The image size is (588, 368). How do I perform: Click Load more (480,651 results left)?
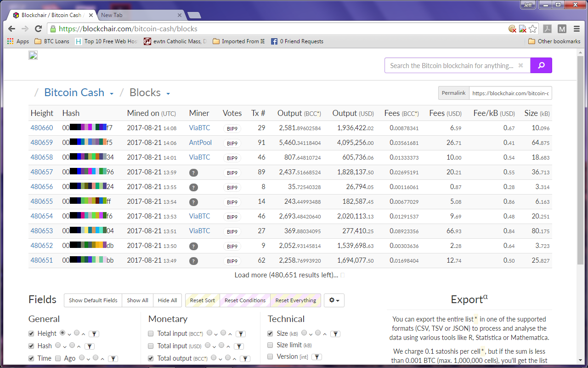click(286, 275)
